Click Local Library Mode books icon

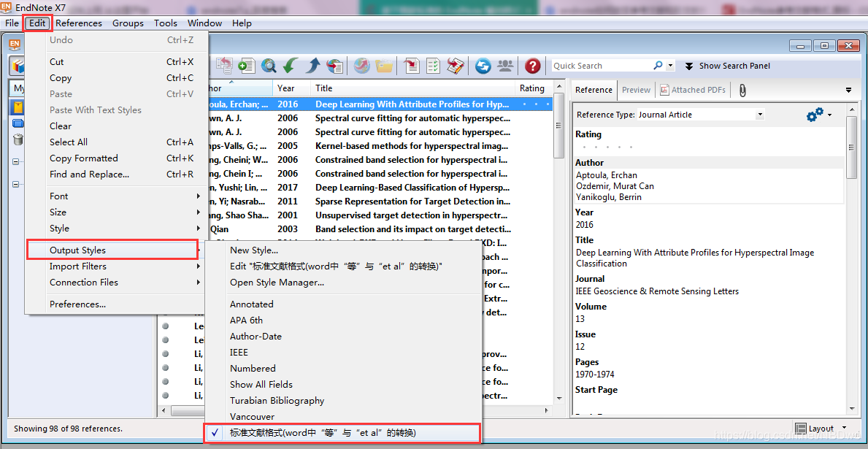click(17, 66)
